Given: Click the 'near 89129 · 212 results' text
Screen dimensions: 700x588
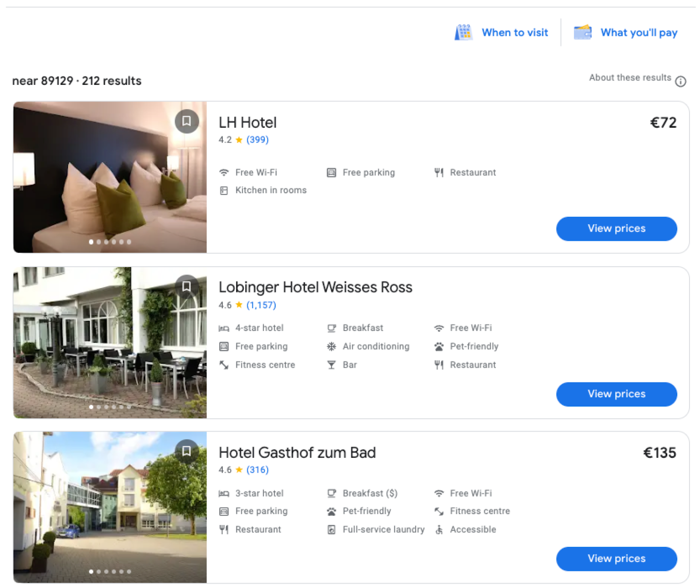Looking at the screenshot, I should tap(77, 81).
